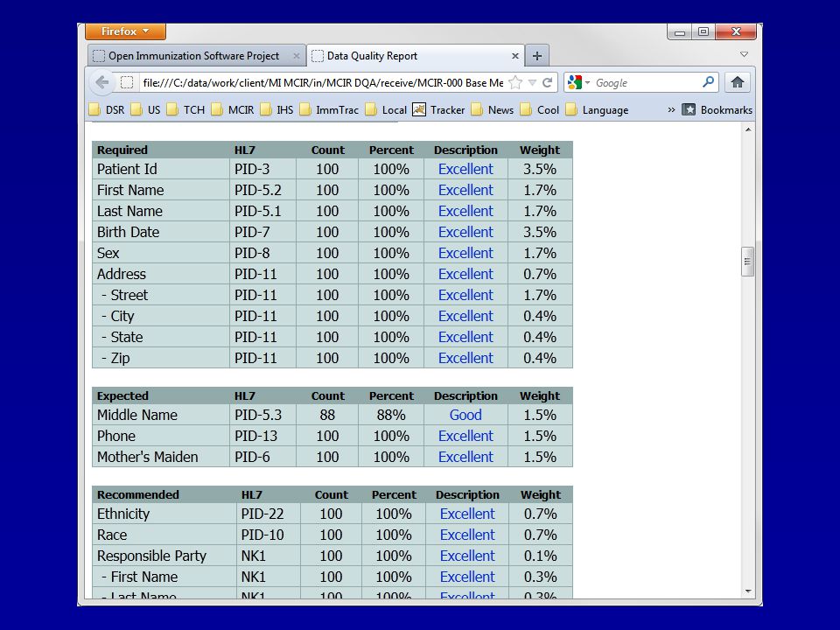Open Excellent link in Race row
Screen dimensions: 840x630
pyautogui.click(x=467, y=534)
